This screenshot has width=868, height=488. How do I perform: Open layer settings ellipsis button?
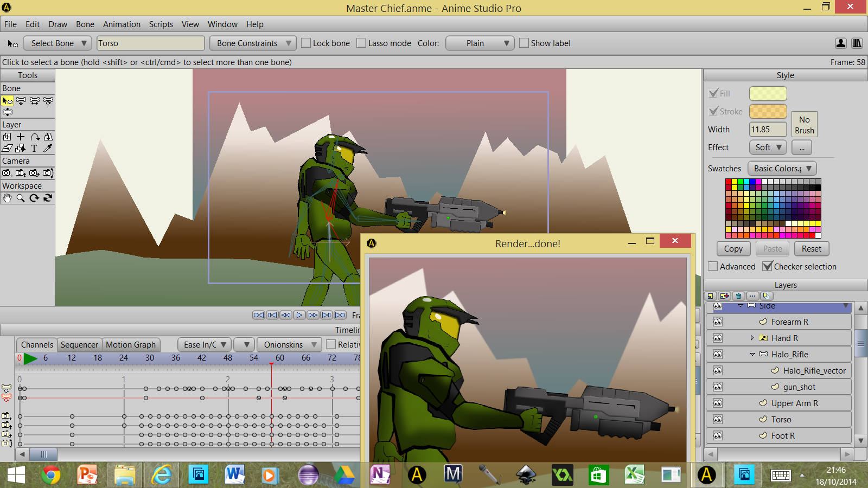pos(752,296)
